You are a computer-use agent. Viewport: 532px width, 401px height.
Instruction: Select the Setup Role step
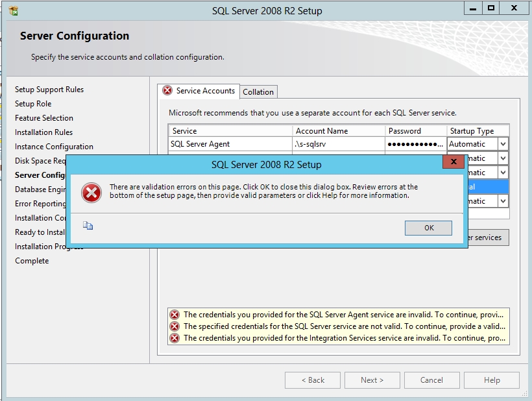[33, 104]
